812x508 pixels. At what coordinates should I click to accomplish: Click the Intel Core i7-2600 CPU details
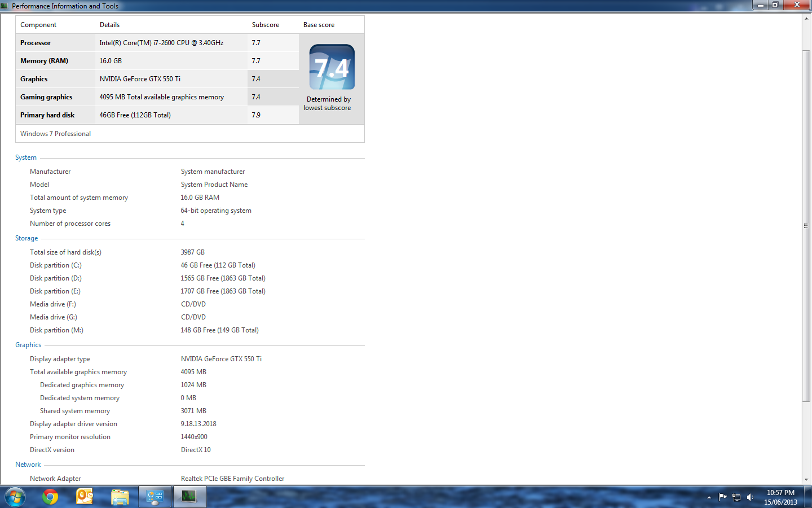tap(161, 43)
